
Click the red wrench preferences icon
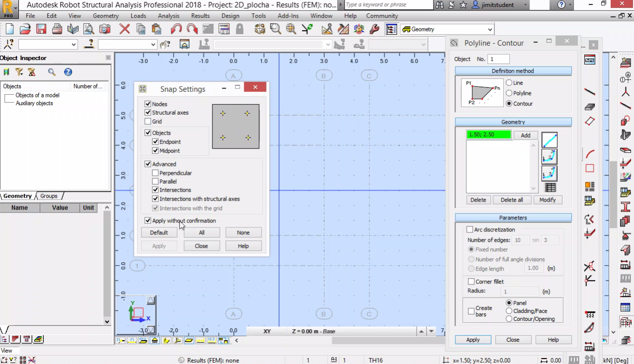coord(375,29)
